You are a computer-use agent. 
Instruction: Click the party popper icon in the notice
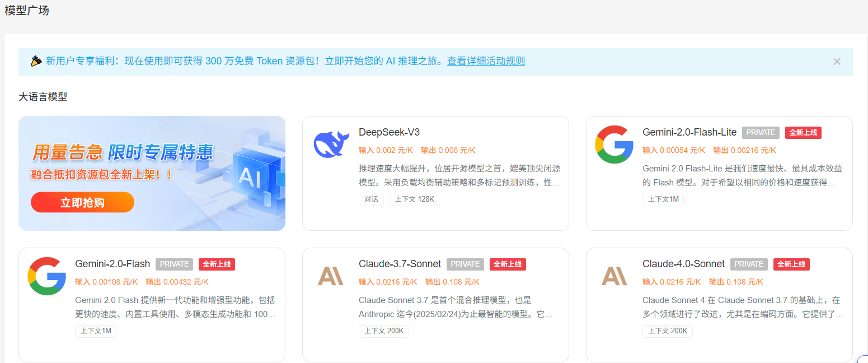[x=36, y=61]
